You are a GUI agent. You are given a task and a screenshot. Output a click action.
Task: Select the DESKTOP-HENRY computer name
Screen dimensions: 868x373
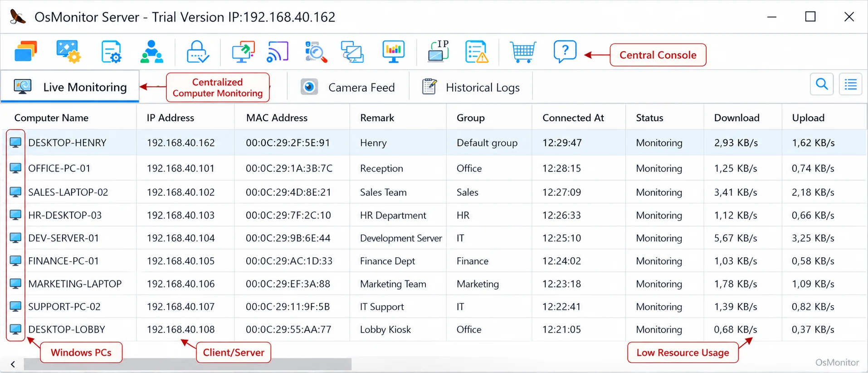point(67,142)
